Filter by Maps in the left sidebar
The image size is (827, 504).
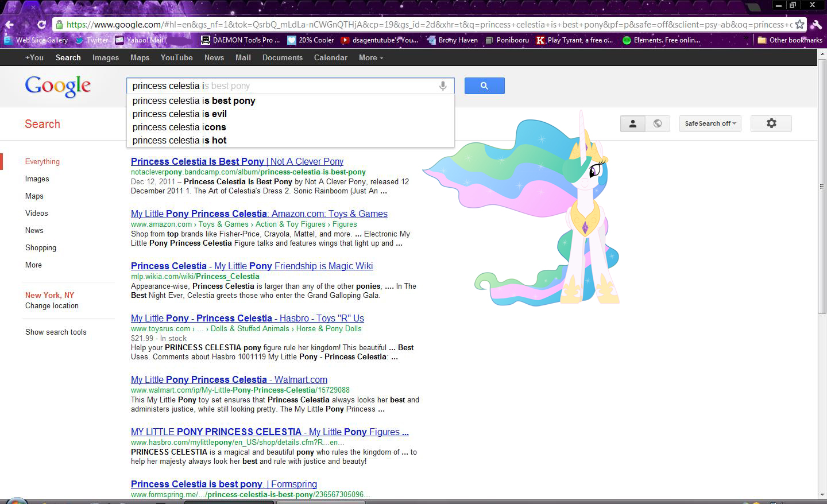click(x=34, y=196)
